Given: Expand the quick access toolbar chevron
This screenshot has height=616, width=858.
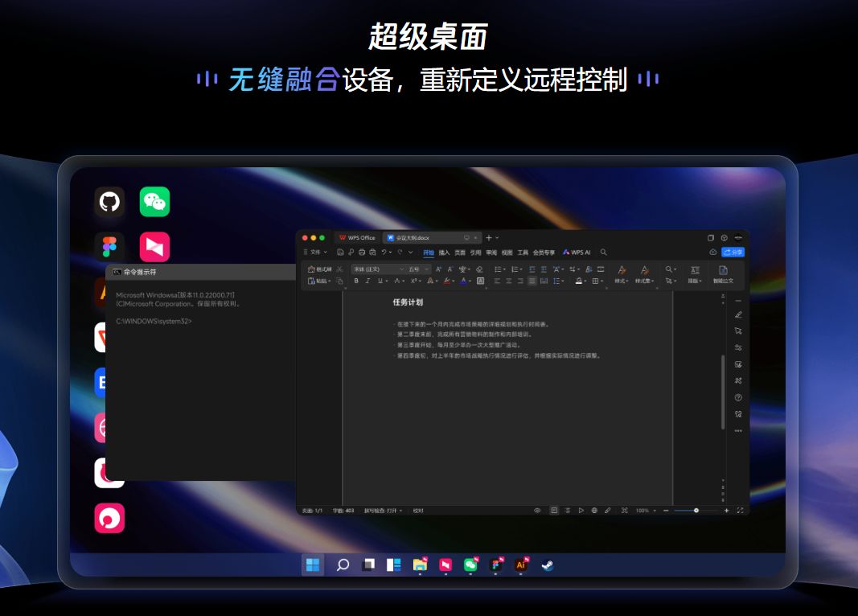Looking at the screenshot, I should pos(411,253).
